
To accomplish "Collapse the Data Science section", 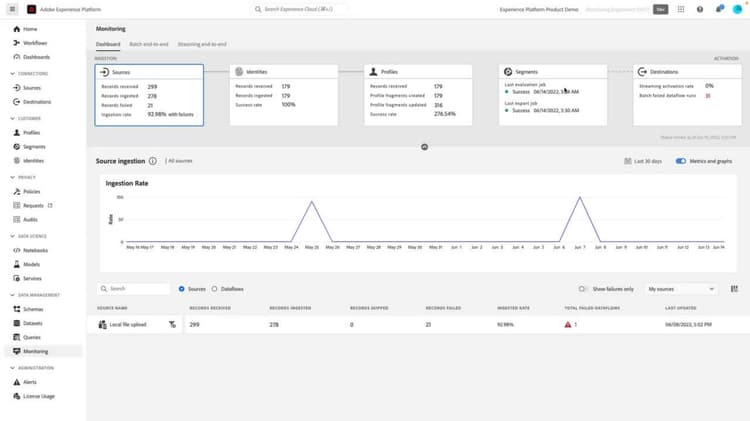I will [x=12, y=236].
